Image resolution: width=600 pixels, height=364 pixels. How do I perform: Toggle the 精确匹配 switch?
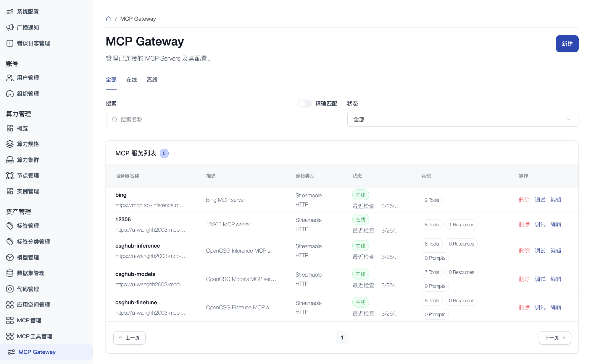coord(305,103)
